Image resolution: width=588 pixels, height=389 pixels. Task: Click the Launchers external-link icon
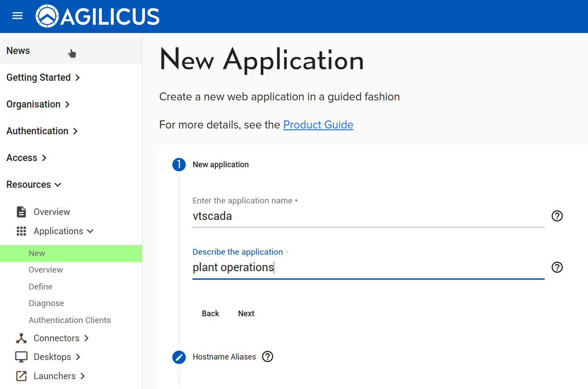(21, 376)
